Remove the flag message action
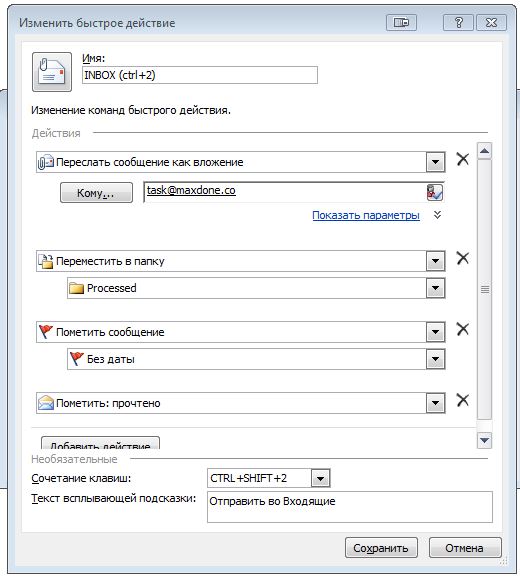The width and height of the screenshot is (520, 577). [463, 329]
